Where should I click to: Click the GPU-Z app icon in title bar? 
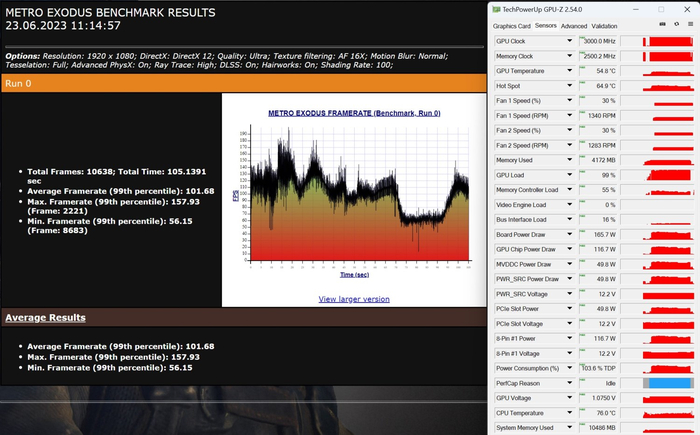[x=497, y=9]
